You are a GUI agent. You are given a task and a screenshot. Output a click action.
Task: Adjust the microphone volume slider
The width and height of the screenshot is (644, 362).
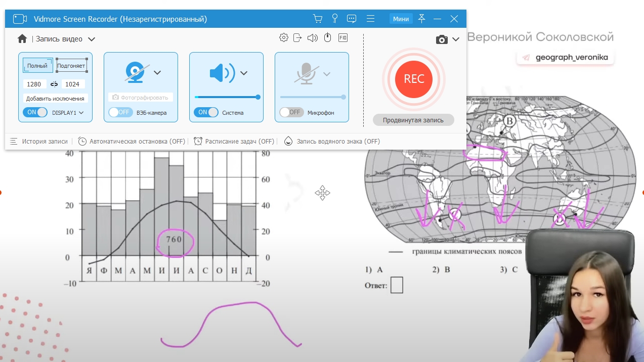pos(313,97)
